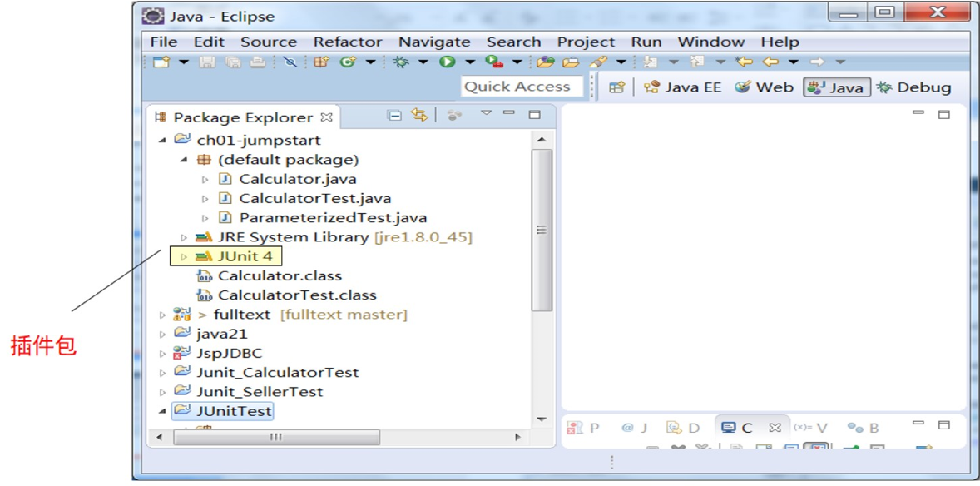The width and height of the screenshot is (980, 486).
Task: Open the Help menu
Action: [x=780, y=42]
